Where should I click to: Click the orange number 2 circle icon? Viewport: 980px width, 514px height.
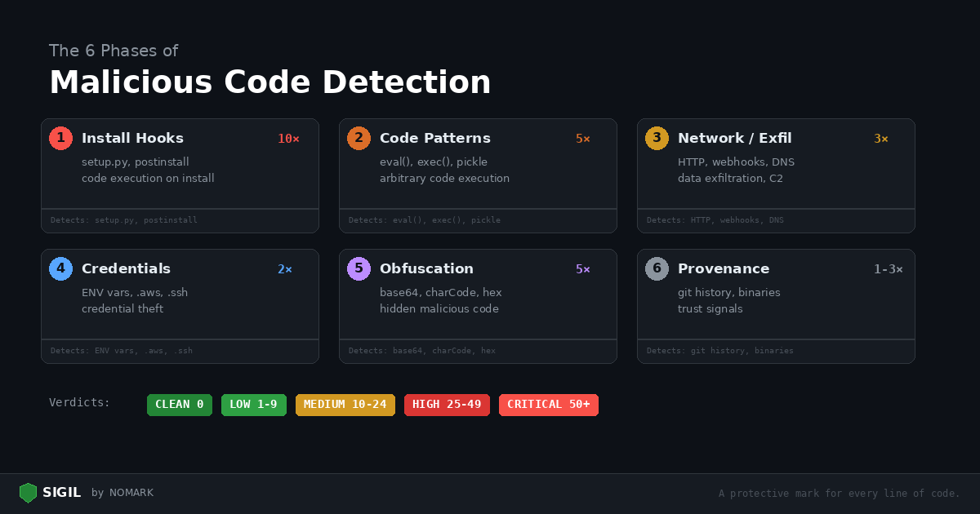click(x=359, y=139)
